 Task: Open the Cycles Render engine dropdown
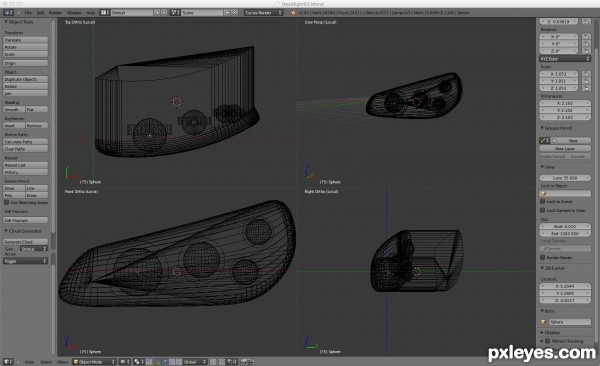coord(263,13)
